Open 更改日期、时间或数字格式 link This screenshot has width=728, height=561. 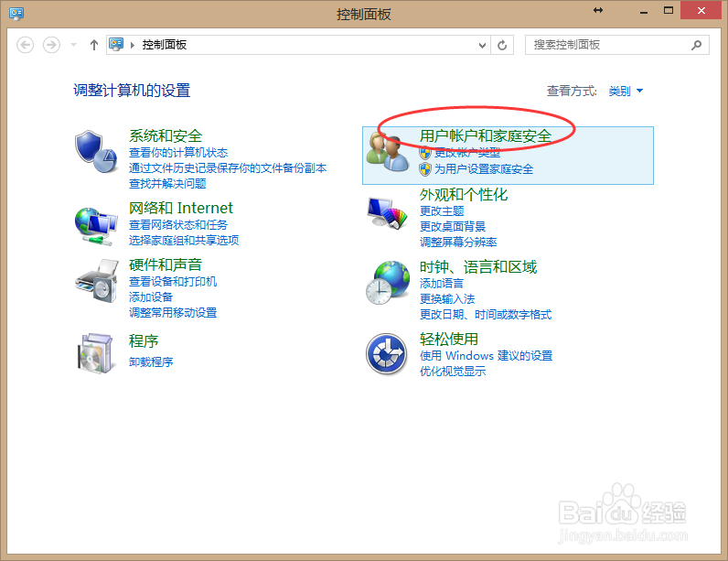coord(485,315)
